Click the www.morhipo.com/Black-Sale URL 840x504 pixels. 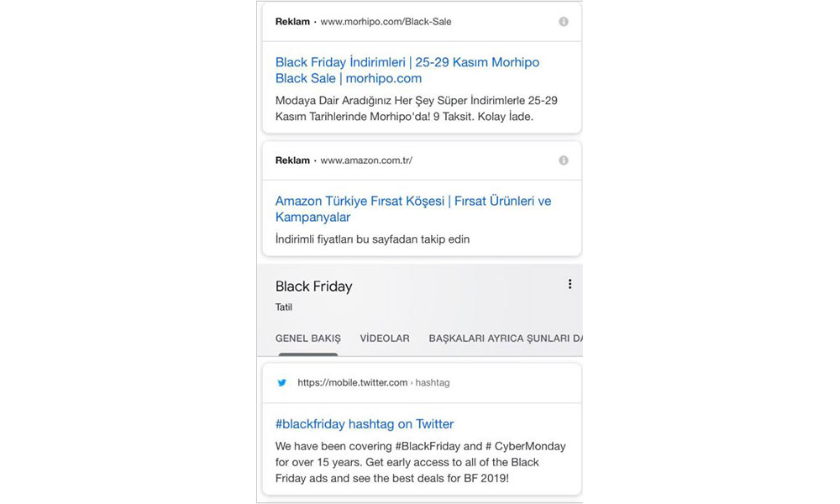click(386, 22)
